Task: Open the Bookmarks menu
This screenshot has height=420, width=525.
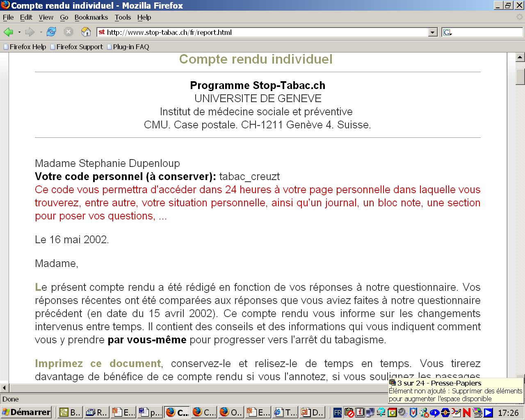Action: [x=91, y=17]
